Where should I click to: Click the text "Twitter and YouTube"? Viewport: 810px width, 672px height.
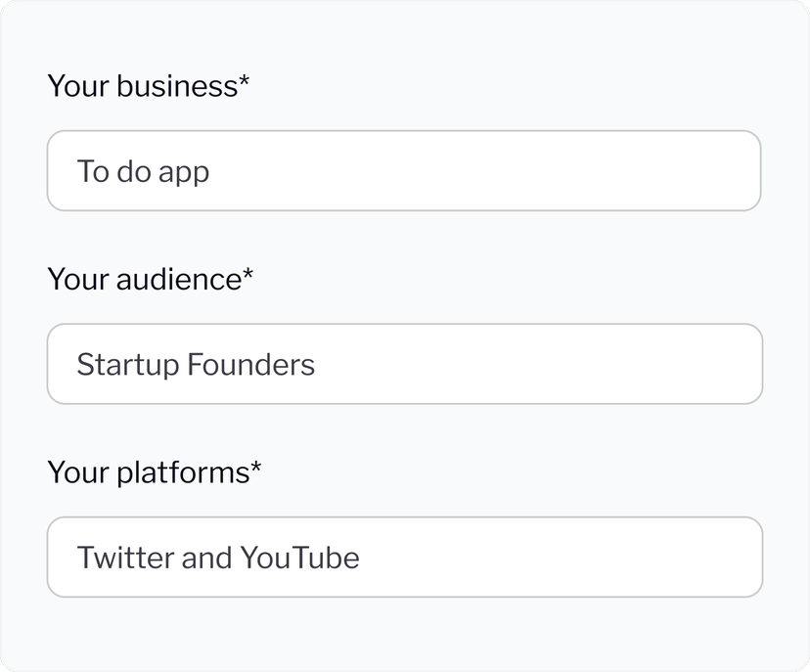coord(219,557)
